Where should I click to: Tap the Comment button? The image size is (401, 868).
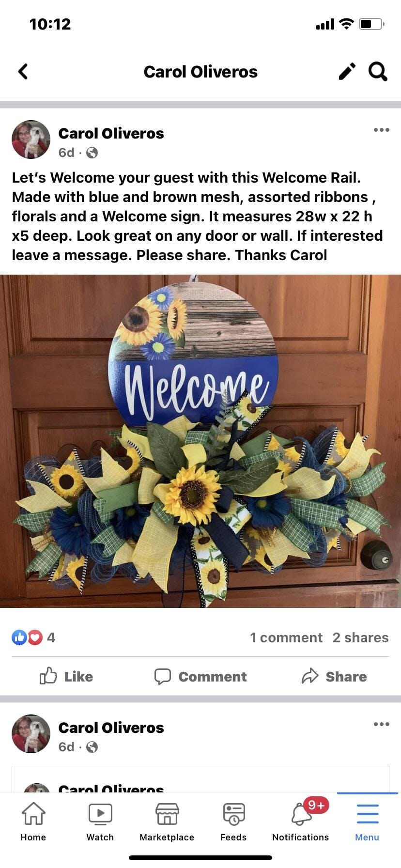(200, 676)
